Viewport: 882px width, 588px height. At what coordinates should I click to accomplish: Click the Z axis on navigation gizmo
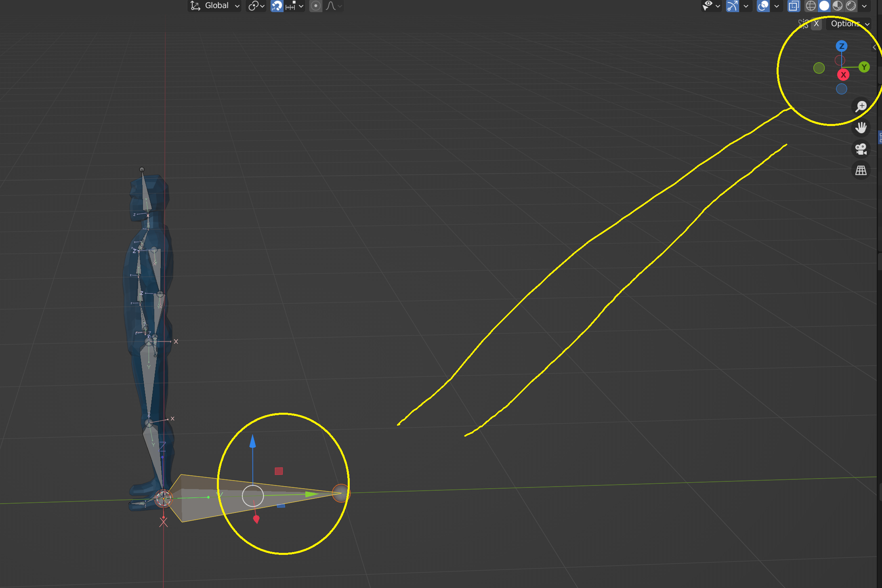pyautogui.click(x=842, y=46)
